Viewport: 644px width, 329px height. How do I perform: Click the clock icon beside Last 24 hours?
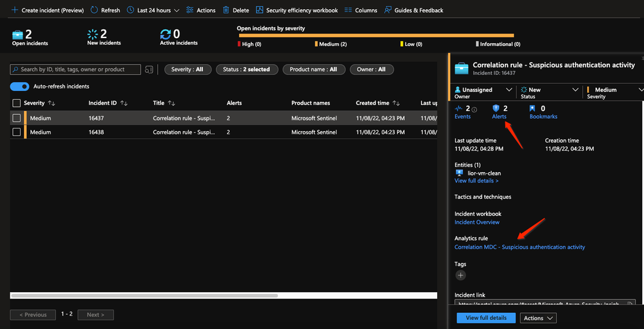pos(130,10)
